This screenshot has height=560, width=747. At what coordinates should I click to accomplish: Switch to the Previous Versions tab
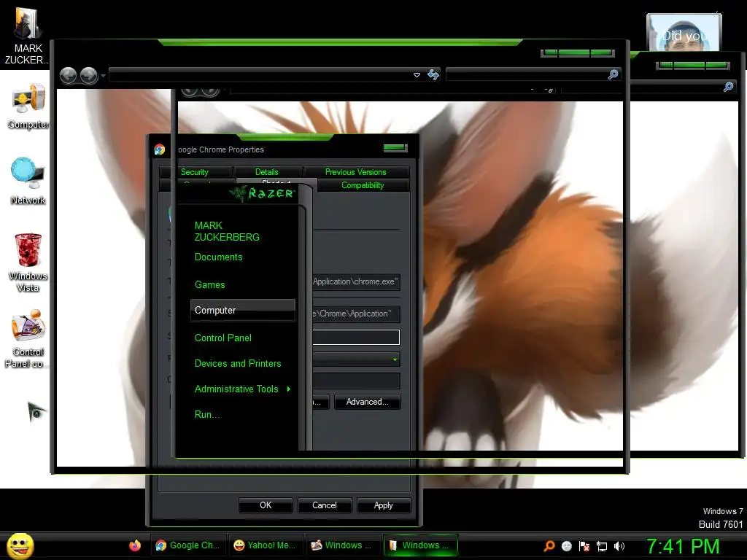point(356,172)
